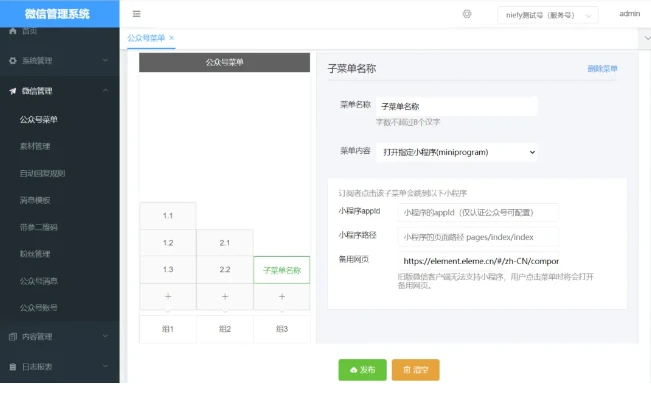This screenshot has height=408, width=651.
Task: Focus the 小程序appId input field
Action: point(478,213)
